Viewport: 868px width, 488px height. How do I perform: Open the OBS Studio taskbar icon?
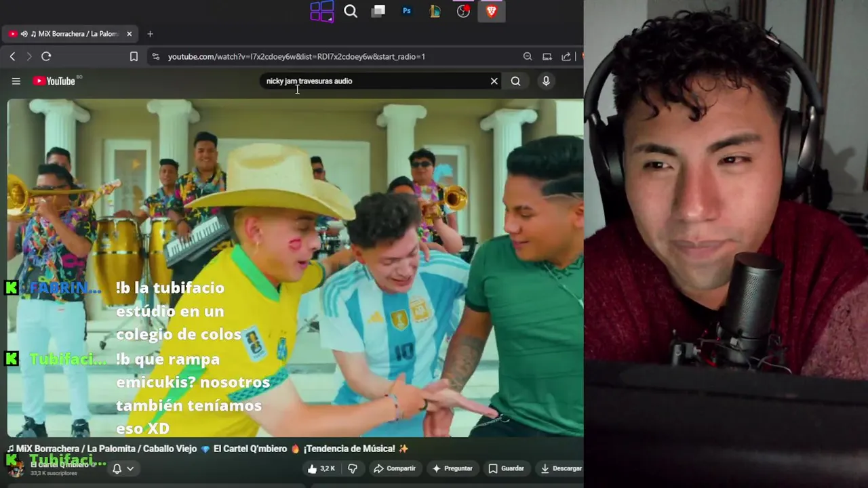click(x=463, y=11)
